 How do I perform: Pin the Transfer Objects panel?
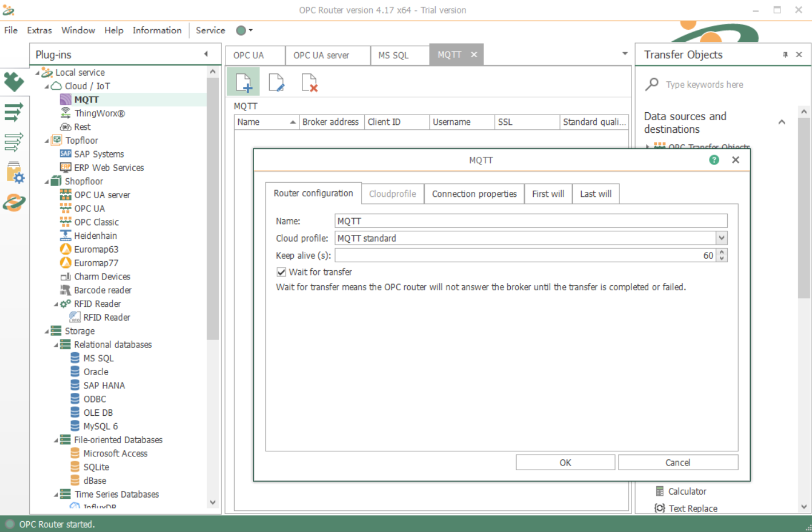point(785,55)
